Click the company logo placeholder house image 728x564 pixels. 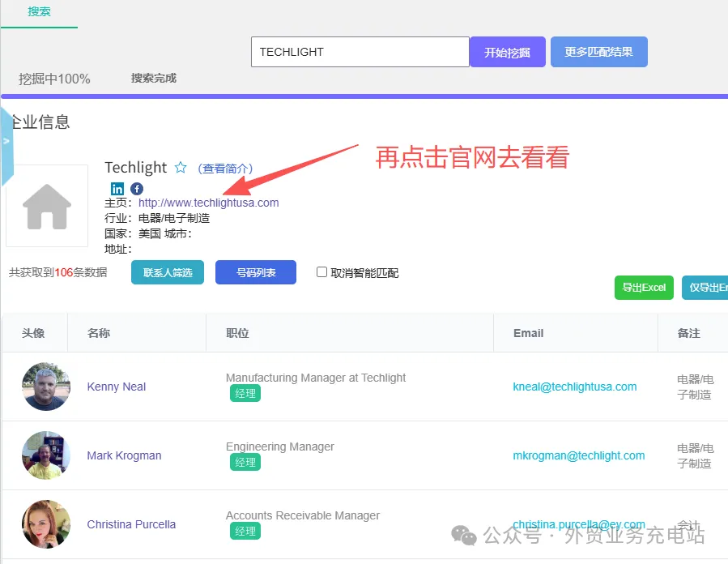[x=47, y=205]
